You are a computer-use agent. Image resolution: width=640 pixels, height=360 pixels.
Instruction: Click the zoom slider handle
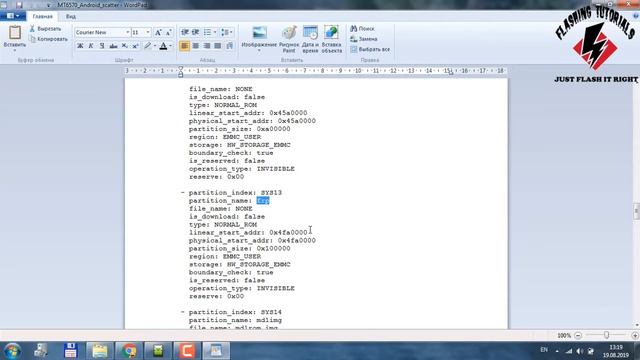coord(607,335)
